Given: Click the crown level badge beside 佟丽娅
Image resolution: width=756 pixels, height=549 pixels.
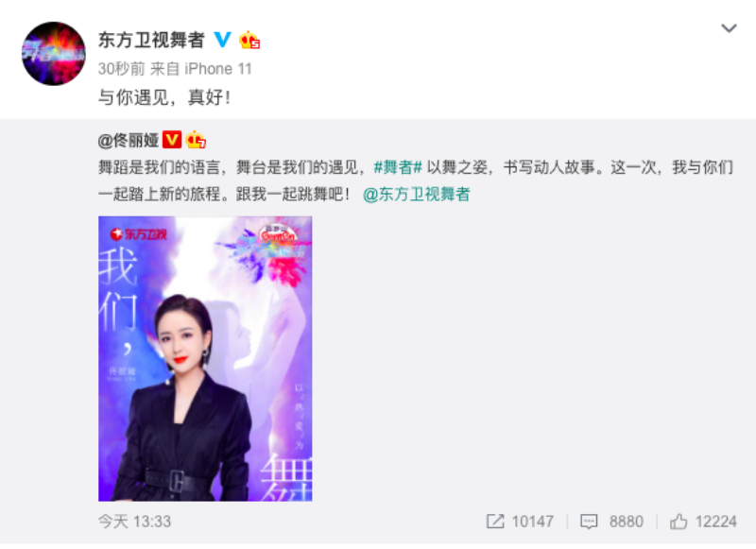Looking at the screenshot, I should tap(196, 140).
